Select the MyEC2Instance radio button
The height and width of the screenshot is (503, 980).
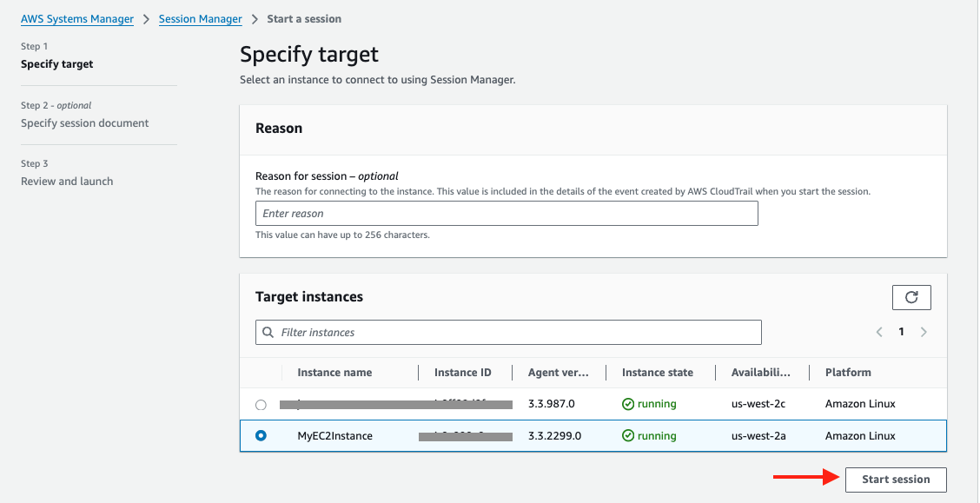[x=261, y=436]
